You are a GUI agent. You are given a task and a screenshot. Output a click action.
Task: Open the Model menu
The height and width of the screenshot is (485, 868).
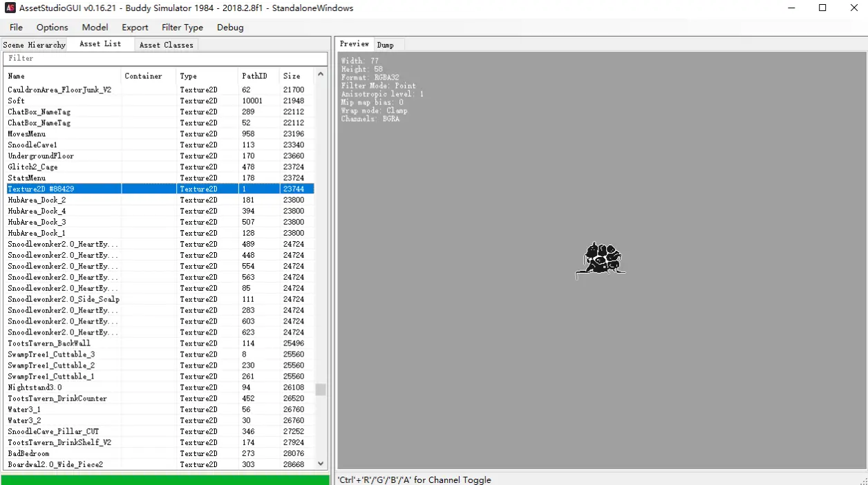coord(95,28)
